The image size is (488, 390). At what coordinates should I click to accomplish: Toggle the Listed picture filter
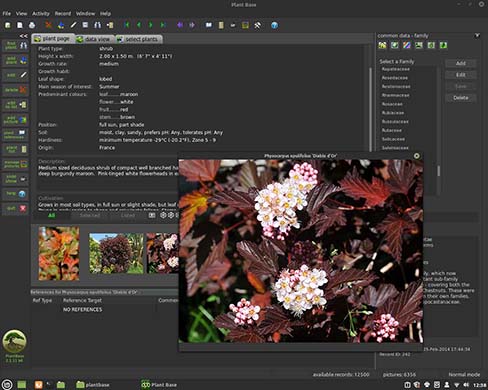coord(128,215)
